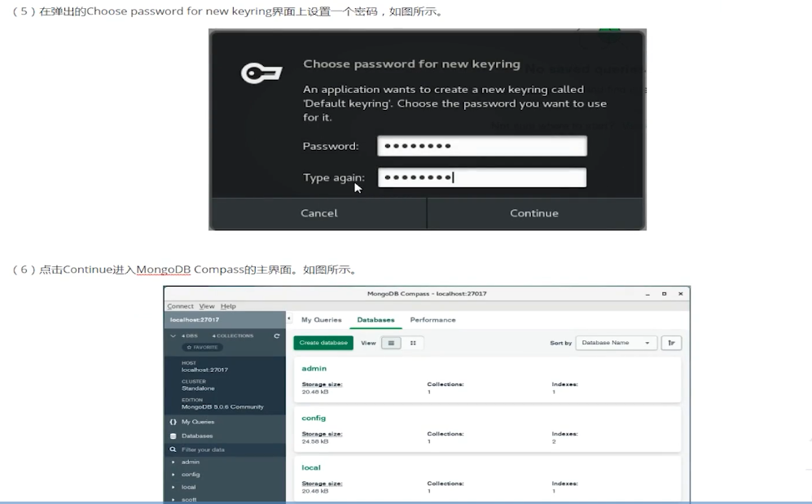Click Cancel in the keyring dialog

tap(319, 213)
